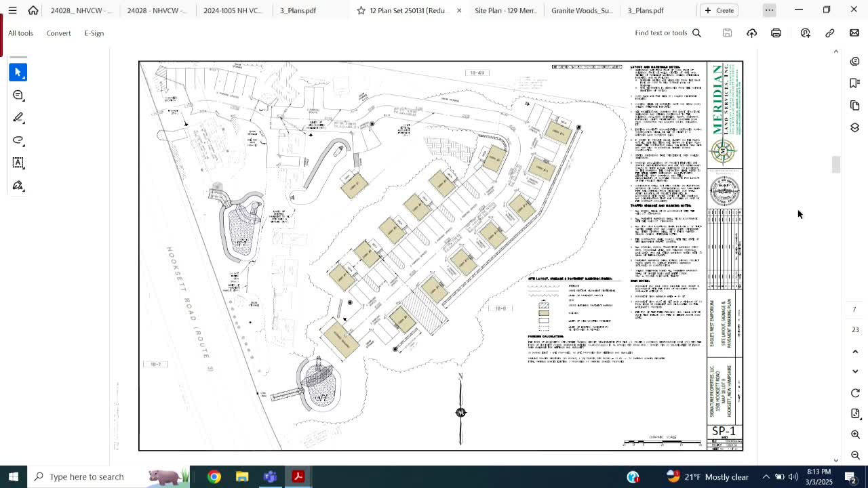Switch to the Site Plan - 129 Merr tab

[x=505, y=10]
